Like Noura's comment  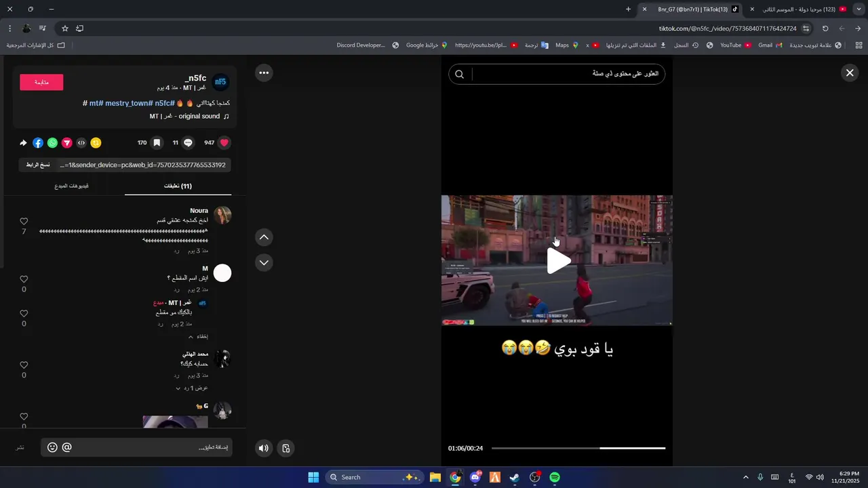(24, 222)
